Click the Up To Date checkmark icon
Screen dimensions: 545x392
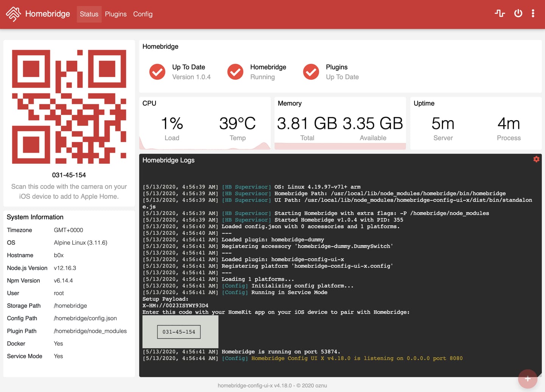point(157,71)
